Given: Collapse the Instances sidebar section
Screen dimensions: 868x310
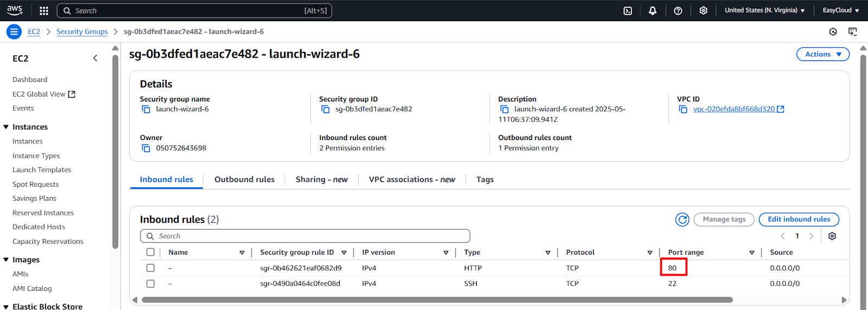Looking at the screenshot, I should click(x=7, y=127).
